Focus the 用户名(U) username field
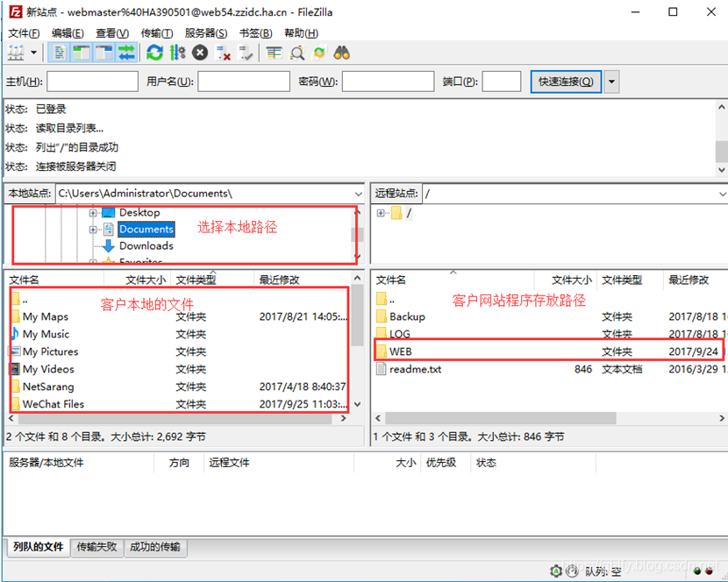This screenshot has width=728, height=582. [244, 82]
